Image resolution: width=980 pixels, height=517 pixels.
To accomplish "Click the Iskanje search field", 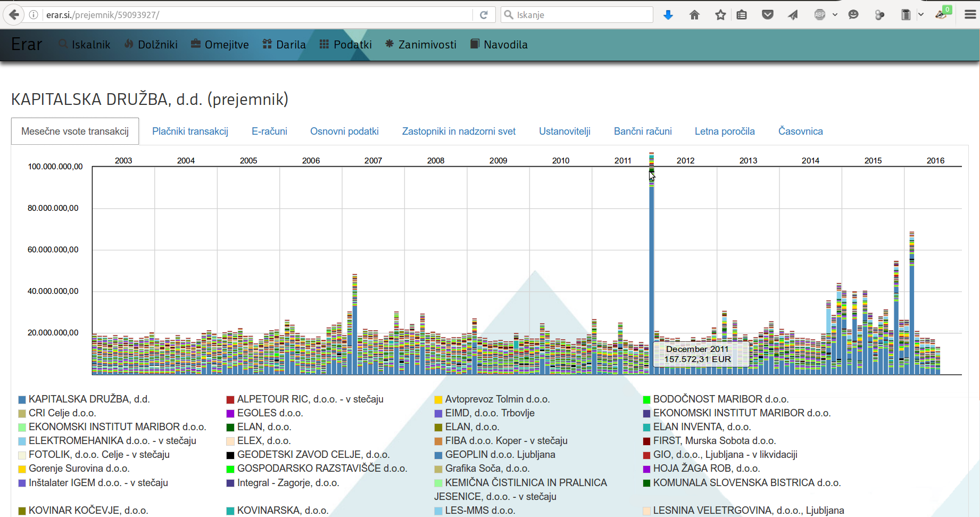I will click(577, 15).
